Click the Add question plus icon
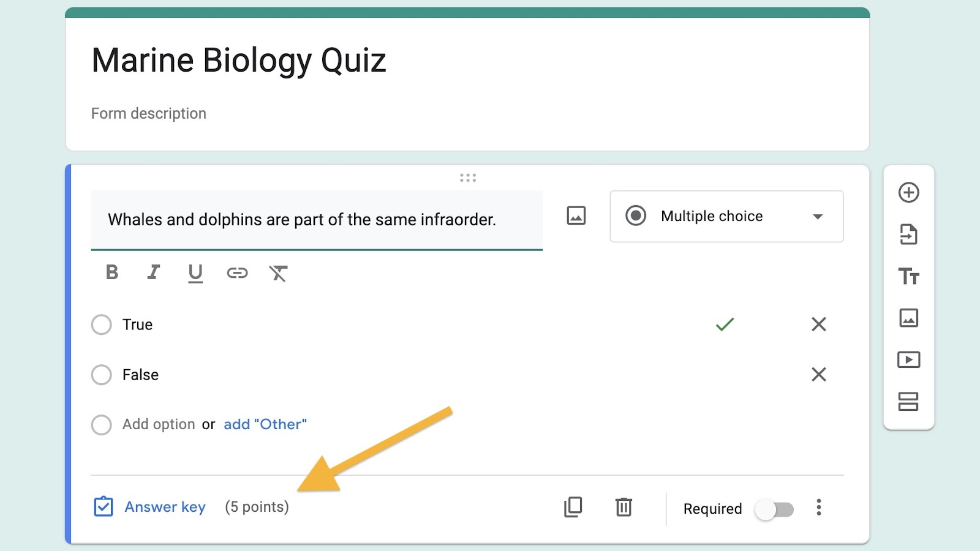Viewport: 980px width, 551px height. [x=908, y=193]
